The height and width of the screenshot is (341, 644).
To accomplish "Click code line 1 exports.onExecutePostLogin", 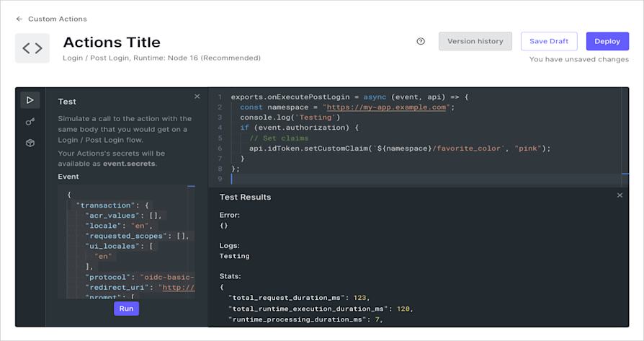I will [x=349, y=97].
